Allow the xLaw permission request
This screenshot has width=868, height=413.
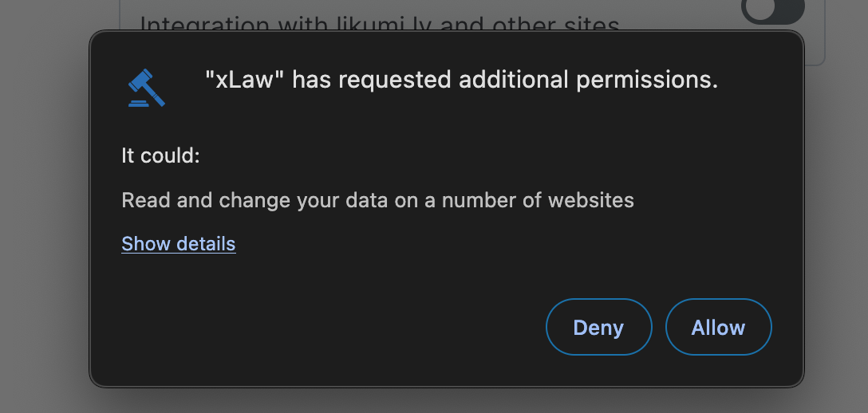pos(718,327)
